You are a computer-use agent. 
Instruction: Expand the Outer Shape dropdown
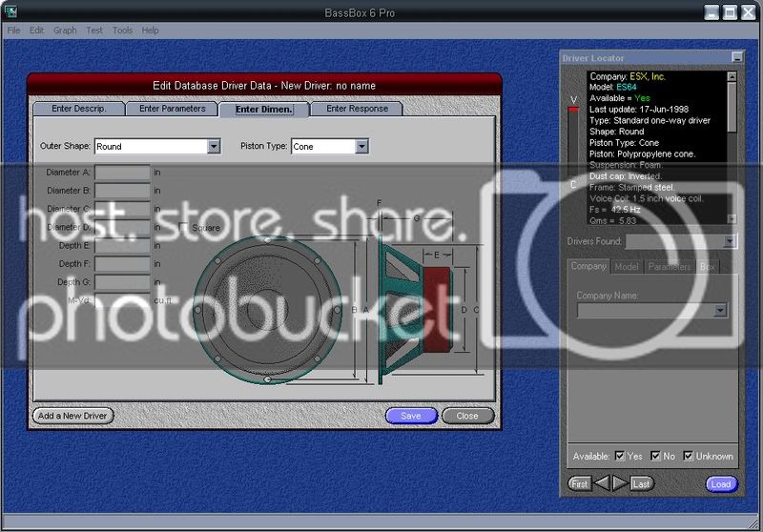[214, 147]
